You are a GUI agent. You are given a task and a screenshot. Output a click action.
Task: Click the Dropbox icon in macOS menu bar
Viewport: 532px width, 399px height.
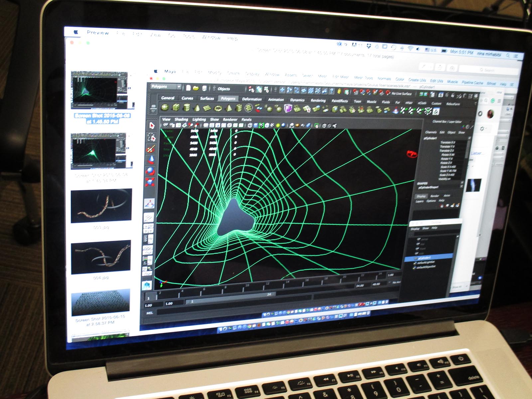coord(369,46)
